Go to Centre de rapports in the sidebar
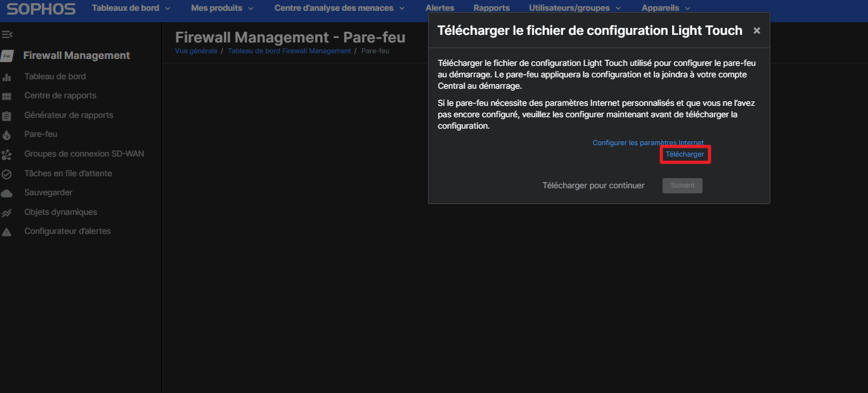The image size is (868, 393). click(60, 96)
